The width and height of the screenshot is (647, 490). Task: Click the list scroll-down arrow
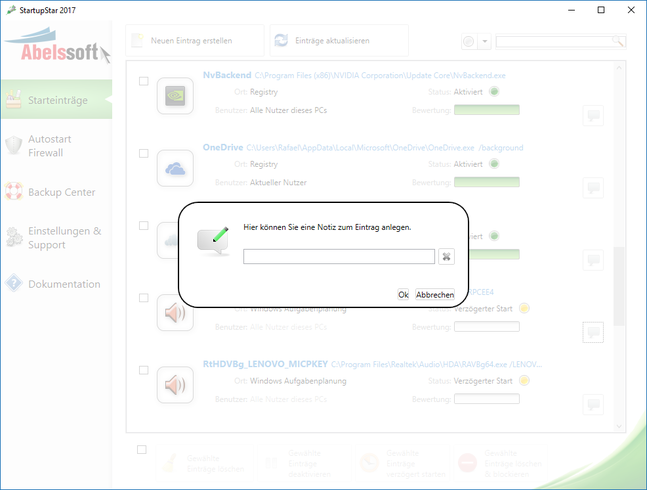pyautogui.click(x=619, y=426)
